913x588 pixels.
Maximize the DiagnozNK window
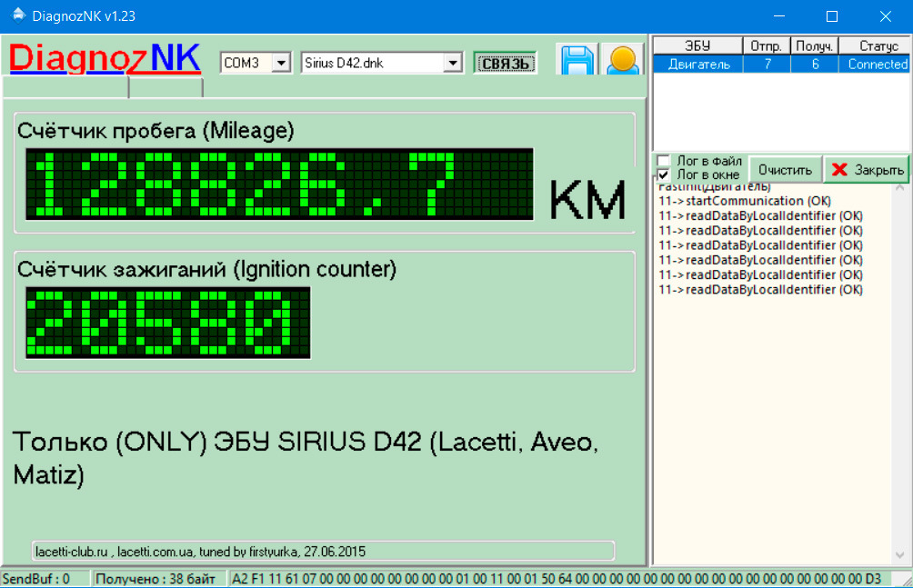pos(831,15)
